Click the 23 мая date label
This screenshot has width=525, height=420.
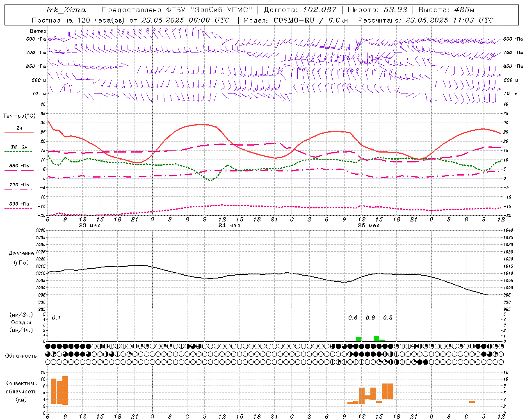tap(89, 226)
